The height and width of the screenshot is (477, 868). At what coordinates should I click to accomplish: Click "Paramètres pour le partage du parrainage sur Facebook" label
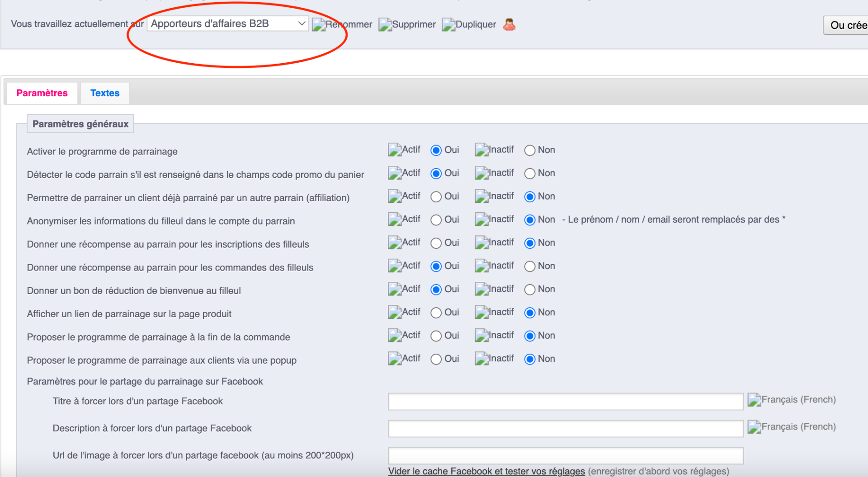point(145,382)
